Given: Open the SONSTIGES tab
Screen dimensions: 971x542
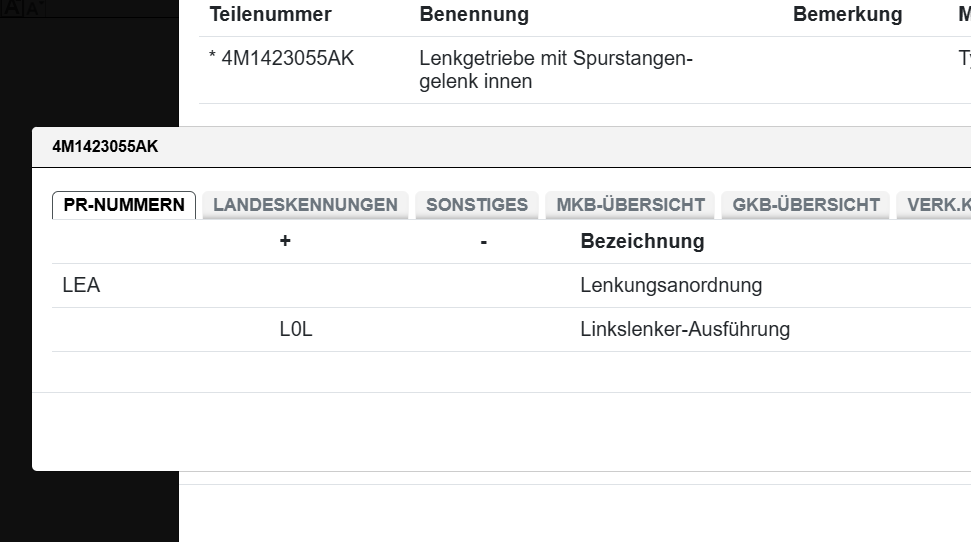Looking at the screenshot, I should coord(477,205).
